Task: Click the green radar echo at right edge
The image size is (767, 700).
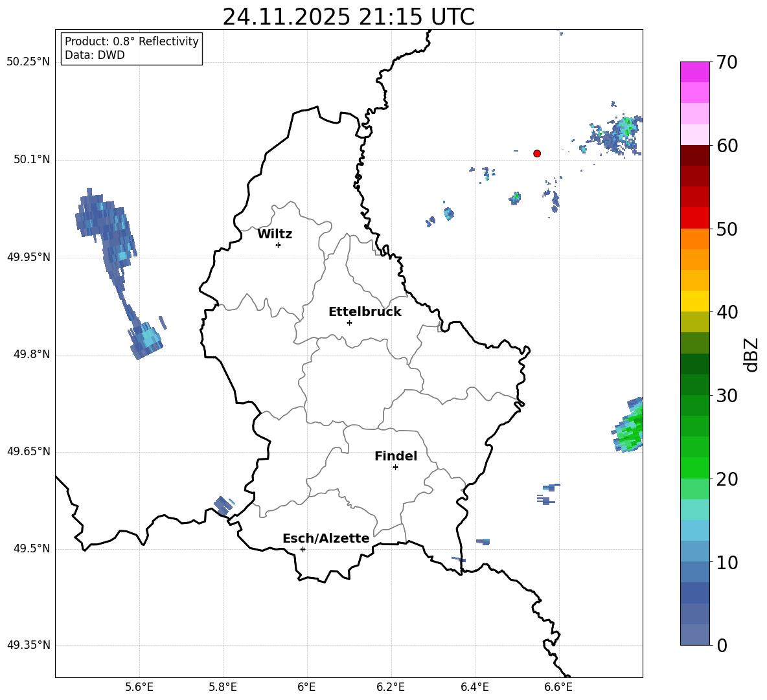Action: 628,425
